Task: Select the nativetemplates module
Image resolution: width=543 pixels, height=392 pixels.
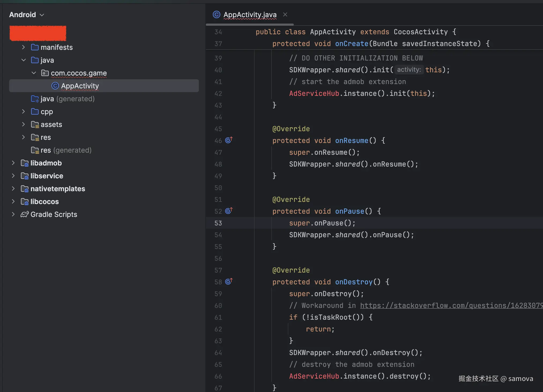Action: tap(58, 189)
